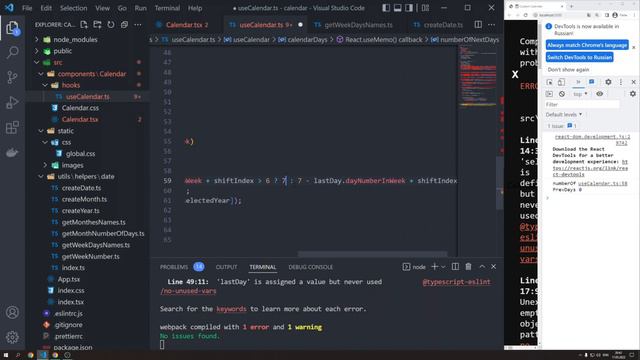Image resolution: width=640 pixels, height=360 pixels.
Task: Toggle panel layout icon in title bar
Action: pyautogui.click(x=397, y=8)
